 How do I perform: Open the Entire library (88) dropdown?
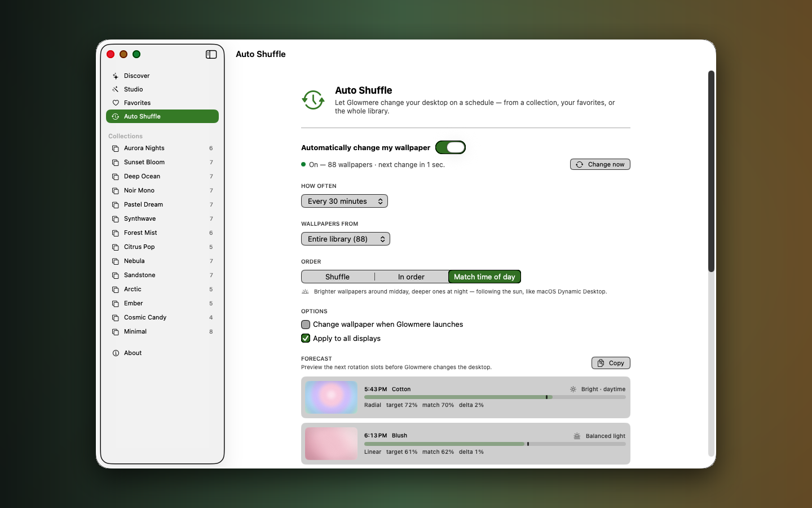(346, 239)
